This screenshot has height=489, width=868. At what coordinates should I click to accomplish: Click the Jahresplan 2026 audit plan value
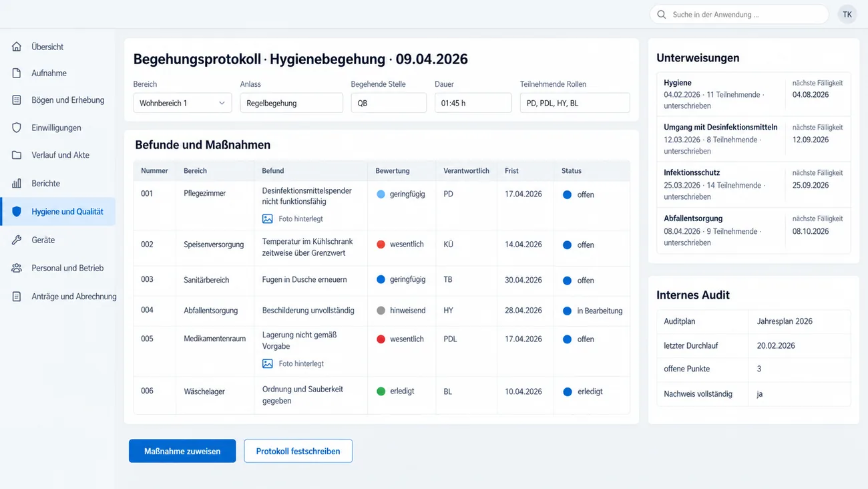(x=785, y=321)
